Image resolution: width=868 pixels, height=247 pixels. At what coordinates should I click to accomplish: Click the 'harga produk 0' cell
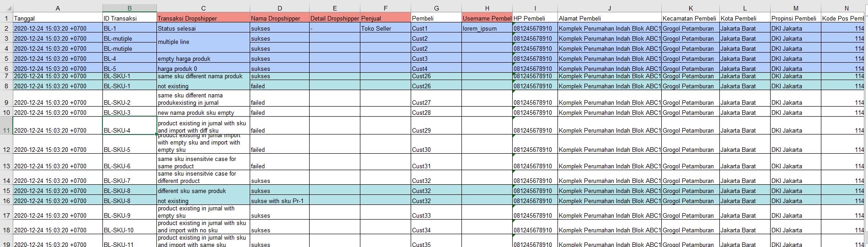point(203,69)
